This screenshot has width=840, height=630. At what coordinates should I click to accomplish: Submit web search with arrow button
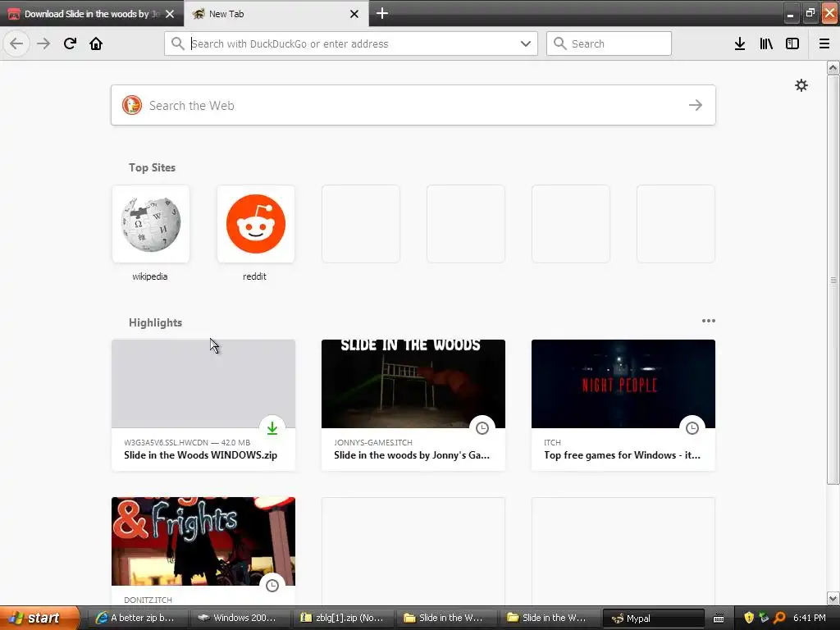coord(696,105)
